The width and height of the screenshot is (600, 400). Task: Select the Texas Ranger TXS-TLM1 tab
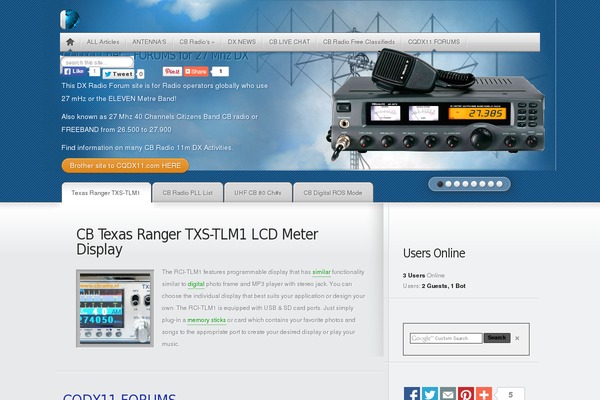[x=106, y=193]
